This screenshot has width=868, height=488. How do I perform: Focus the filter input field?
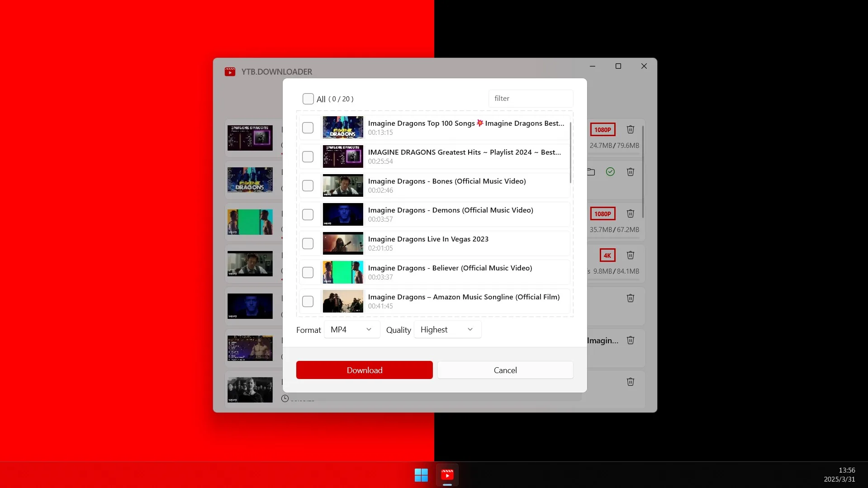point(531,98)
